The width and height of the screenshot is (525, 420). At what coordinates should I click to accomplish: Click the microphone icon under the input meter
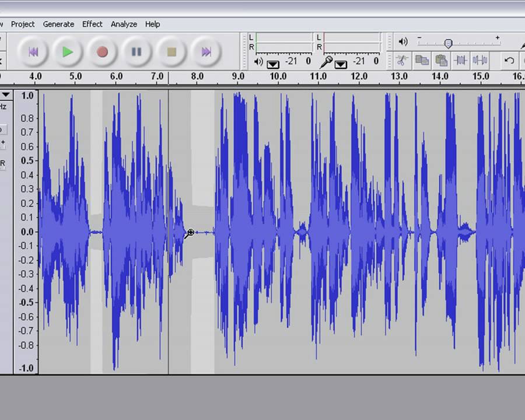[x=325, y=62]
